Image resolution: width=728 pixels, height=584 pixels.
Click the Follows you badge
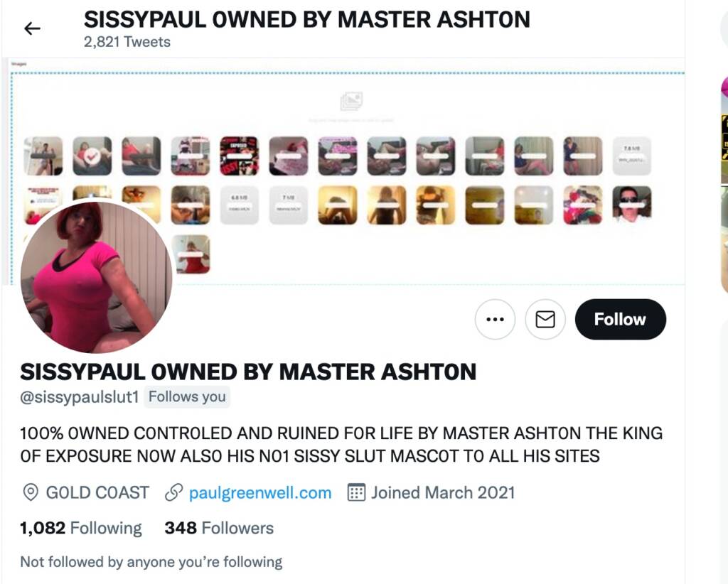click(187, 397)
